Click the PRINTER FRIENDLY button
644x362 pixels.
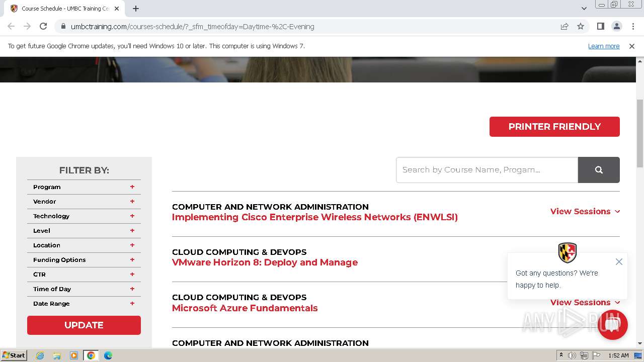coord(554,127)
